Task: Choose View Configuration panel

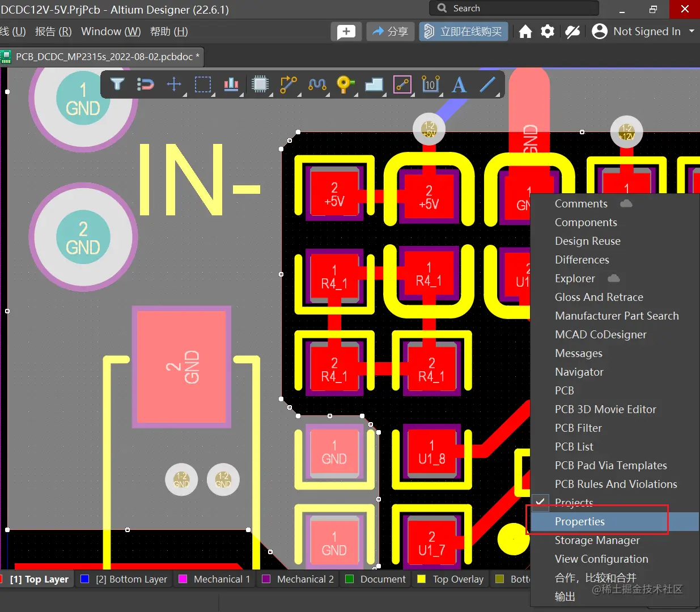Action: (x=615, y=559)
